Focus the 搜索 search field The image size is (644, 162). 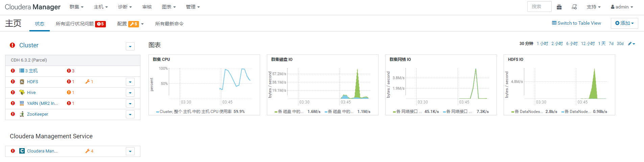tap(539, 6)
